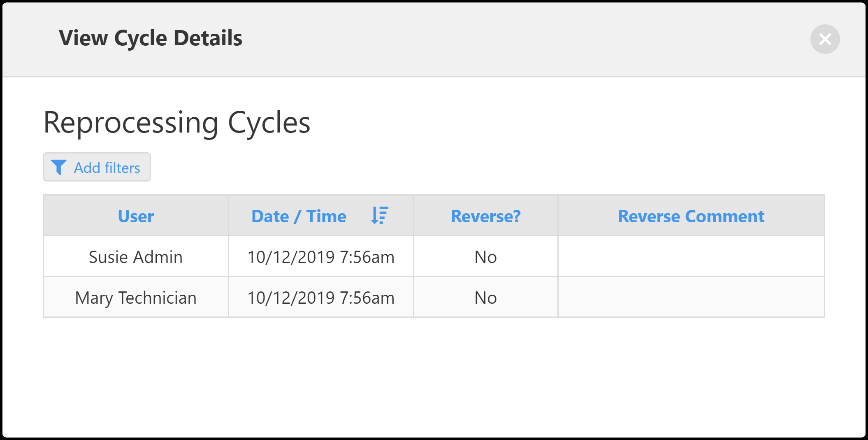The image size is (868, 440).
Task: Click the View Cycle Details title text
Action: click(x=151, y=38)
